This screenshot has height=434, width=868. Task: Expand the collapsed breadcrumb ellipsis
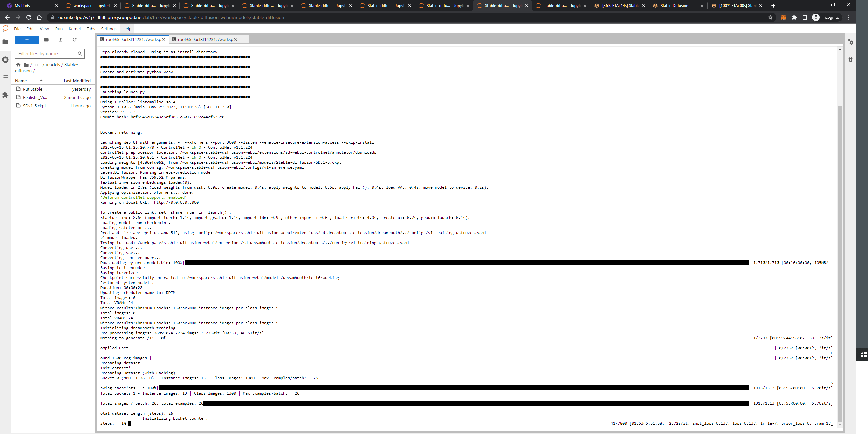tap(37, 65)
